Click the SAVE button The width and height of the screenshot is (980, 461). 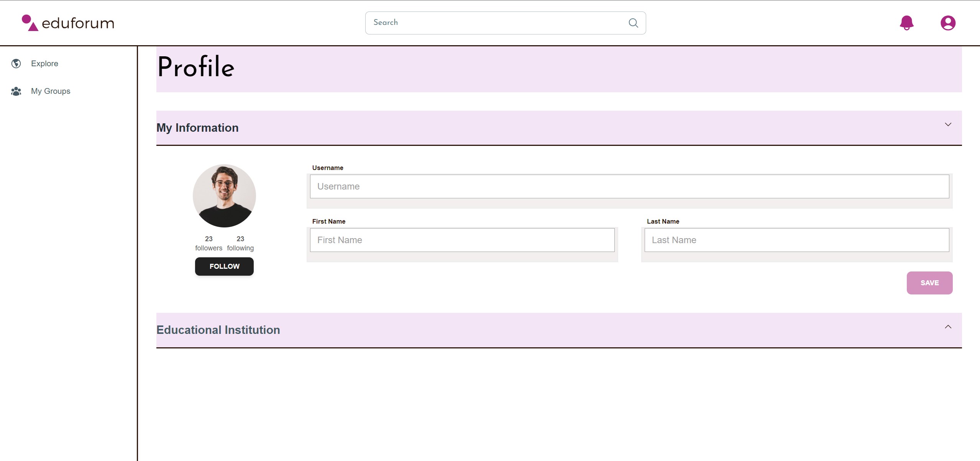pyautogui.click(x=929, y=283)
